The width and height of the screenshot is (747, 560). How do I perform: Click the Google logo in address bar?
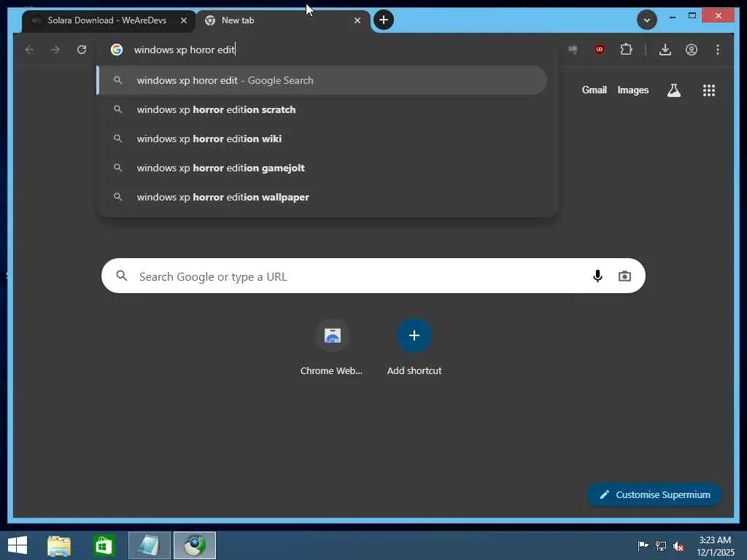click(x=117, y=50)
